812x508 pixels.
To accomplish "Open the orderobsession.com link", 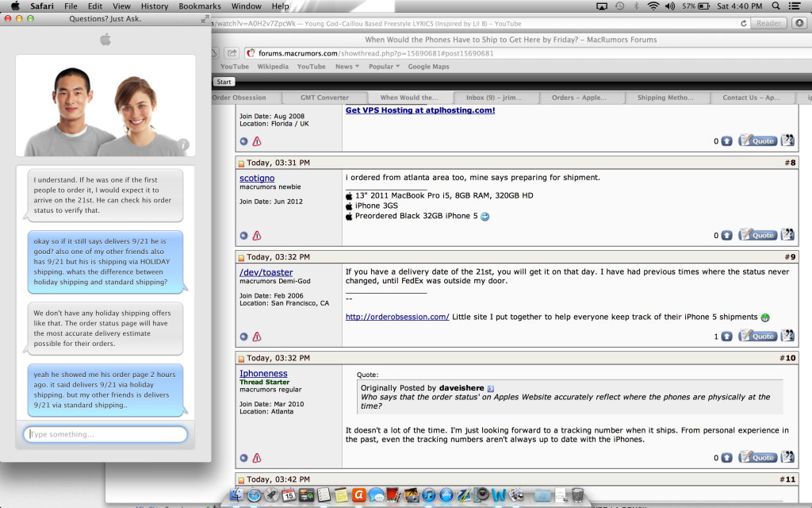I will 397,317.
